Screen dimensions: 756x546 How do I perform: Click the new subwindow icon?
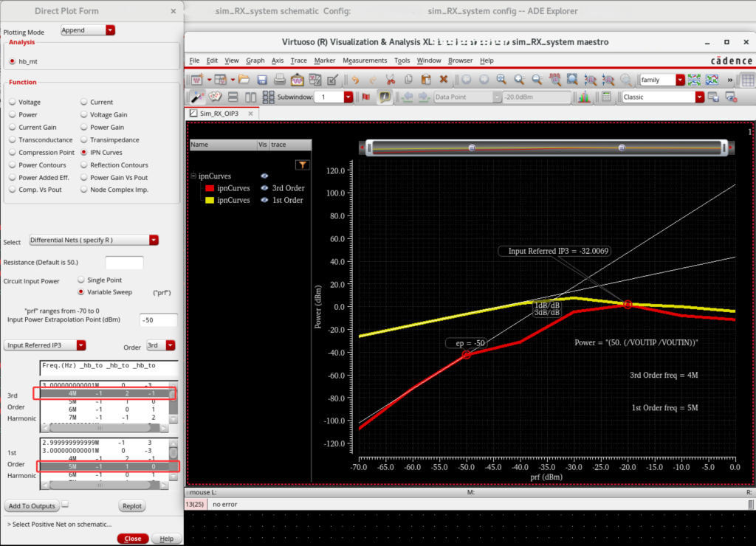click(221, 80)
